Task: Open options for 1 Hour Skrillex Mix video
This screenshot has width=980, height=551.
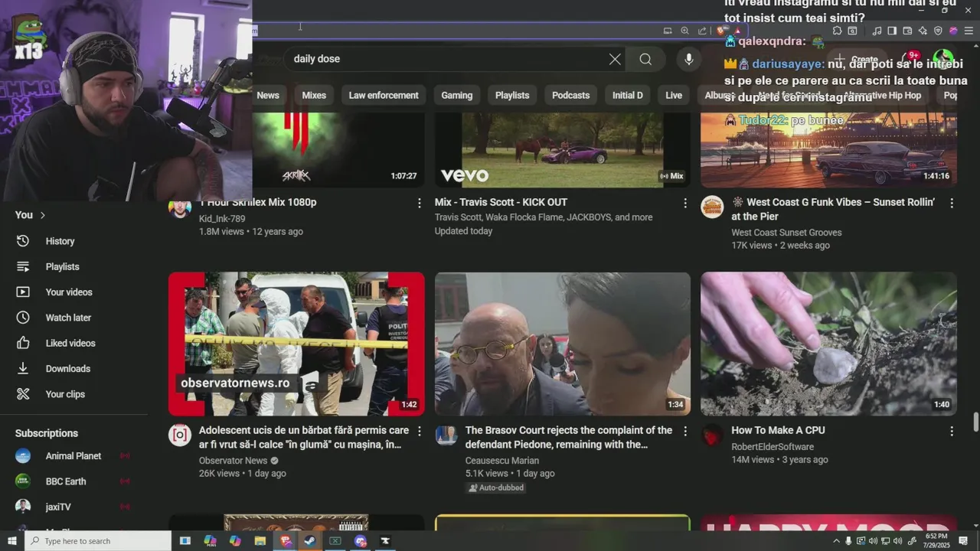Action: [x=419, y=203]
